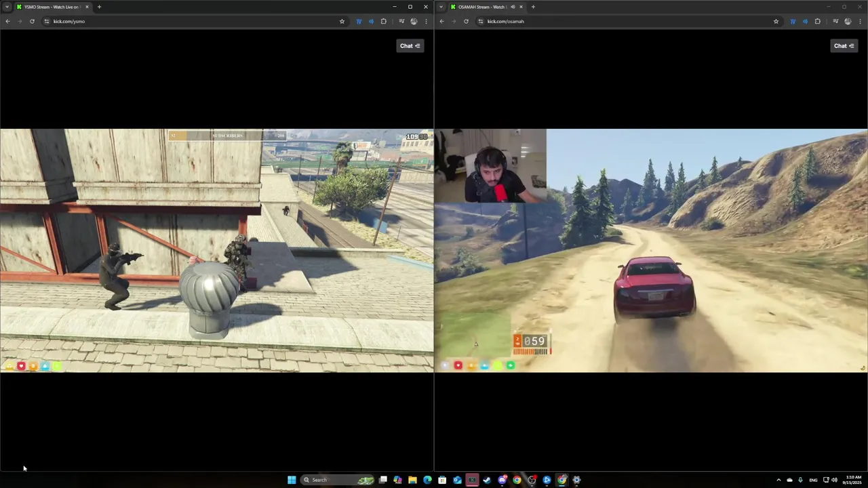Image resolution: width=868 pixels, height=488 pixels.
Task: Open network settings from the tray
Action: pos(827,480)
